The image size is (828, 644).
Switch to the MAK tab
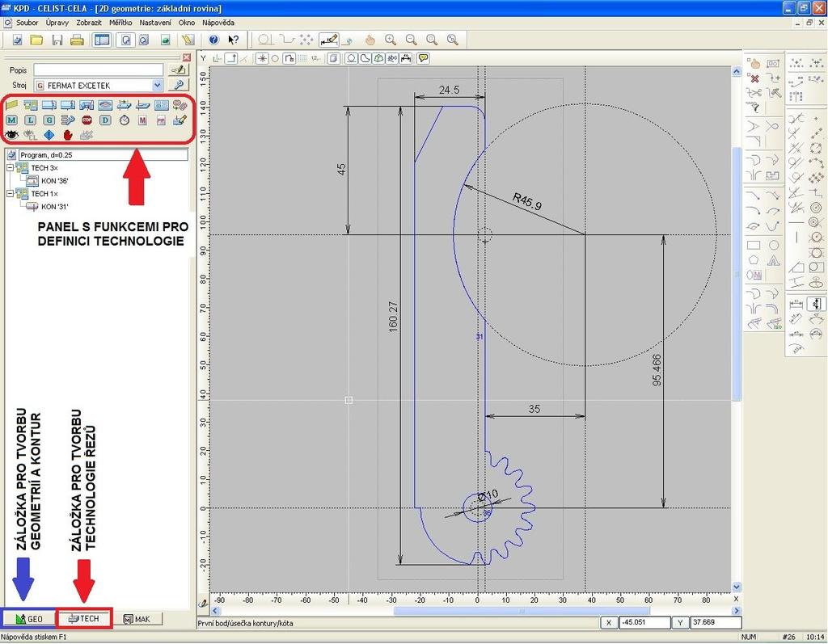137,619
